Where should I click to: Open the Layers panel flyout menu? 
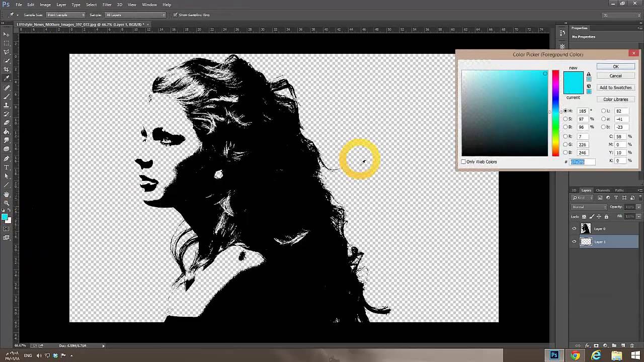pos(639,190)
